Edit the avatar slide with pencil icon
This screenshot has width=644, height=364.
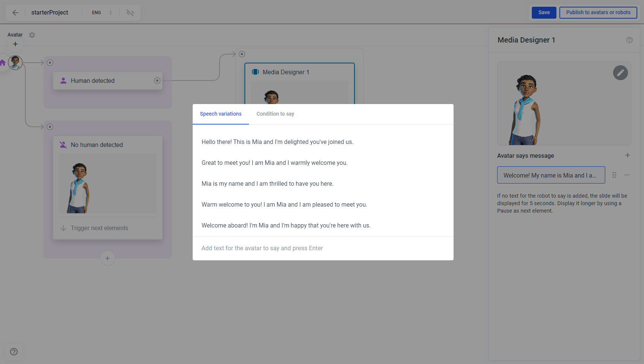point(621,73)
